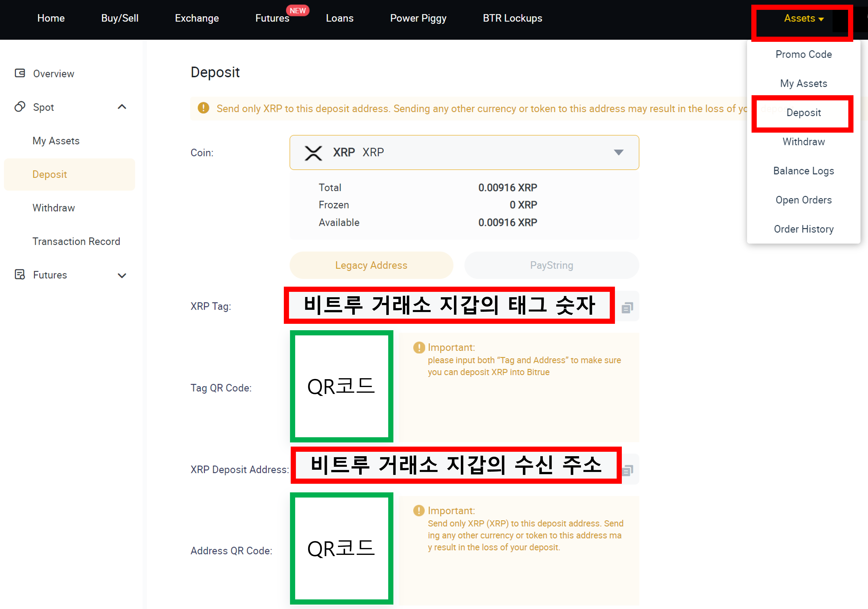Open the Loans page

click(x=340, y=18)
